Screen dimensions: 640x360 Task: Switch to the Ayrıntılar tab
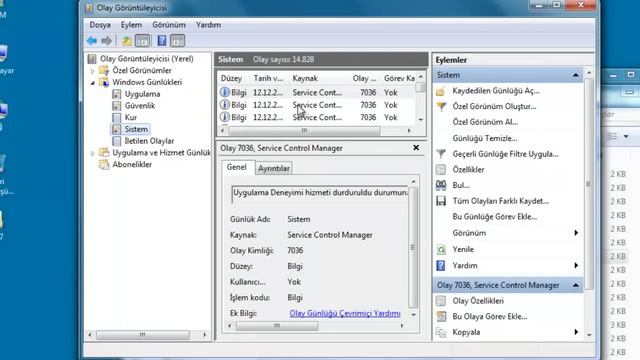[x=274, y=168]
